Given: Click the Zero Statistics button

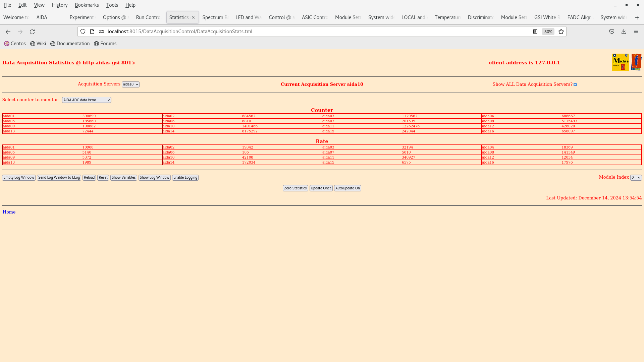Looking at the screenshot, I should coord(296,188).
